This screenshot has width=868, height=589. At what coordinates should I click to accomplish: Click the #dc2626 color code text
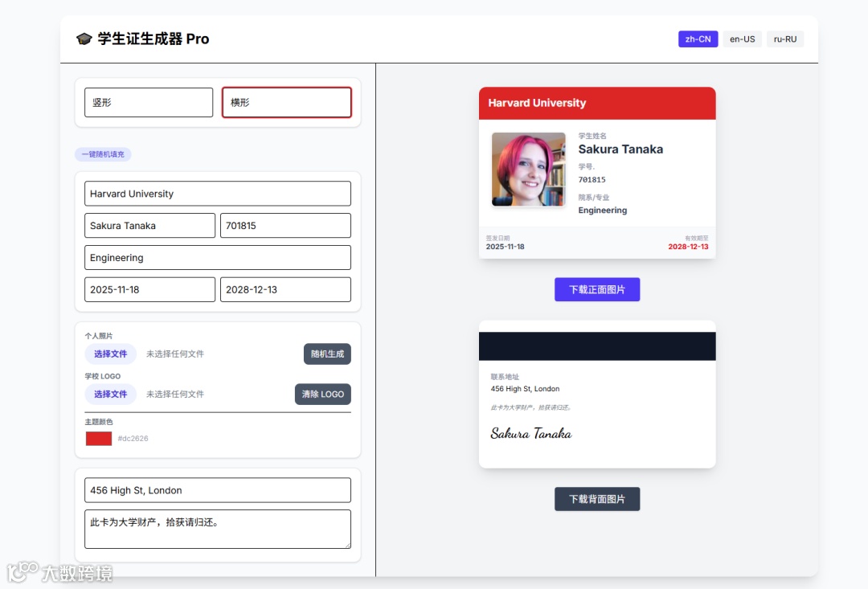coord(133,439)
